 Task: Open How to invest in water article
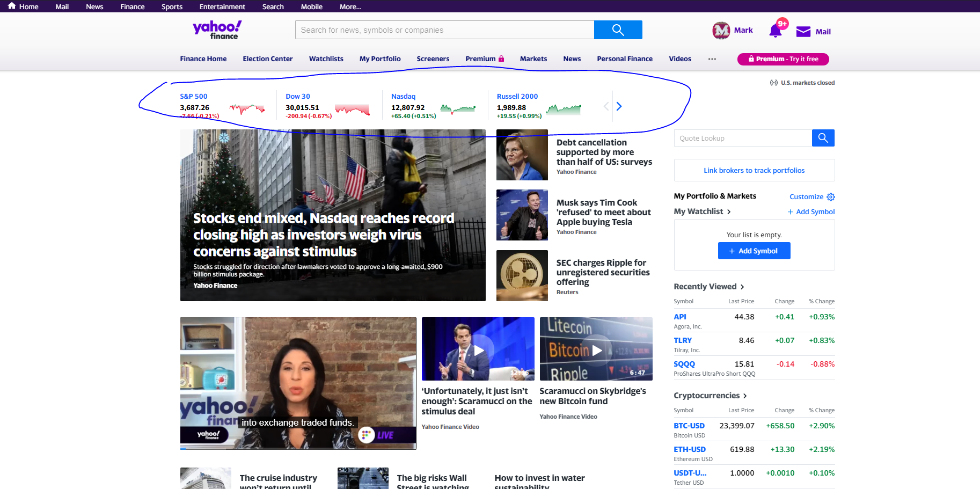click(539, 481)
